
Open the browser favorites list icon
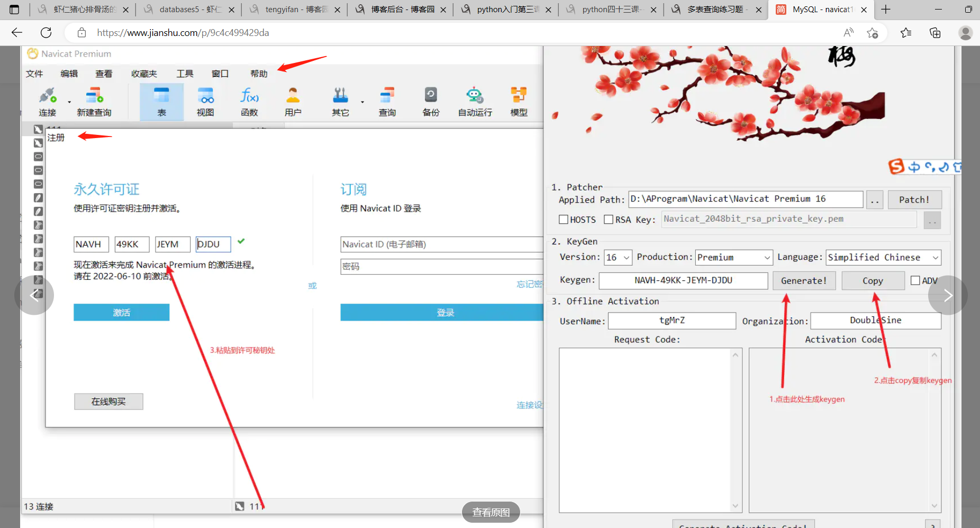coord(906,33)
